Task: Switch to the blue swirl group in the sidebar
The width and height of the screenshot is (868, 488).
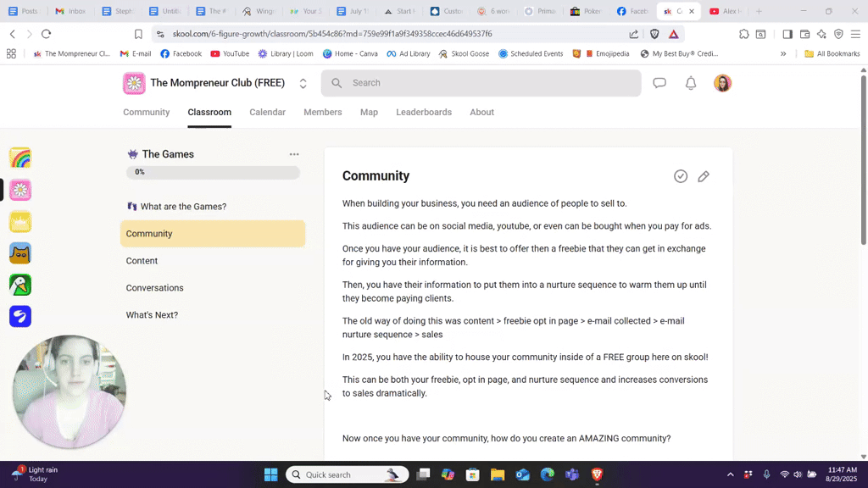Action: pyautogui.click(x=20, y=317)
